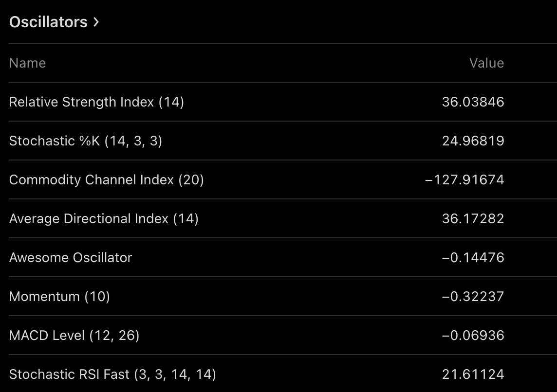Click the Stochastic %K value 24.96819
This screenshot has height=392, width=557.
coord(473,141)
